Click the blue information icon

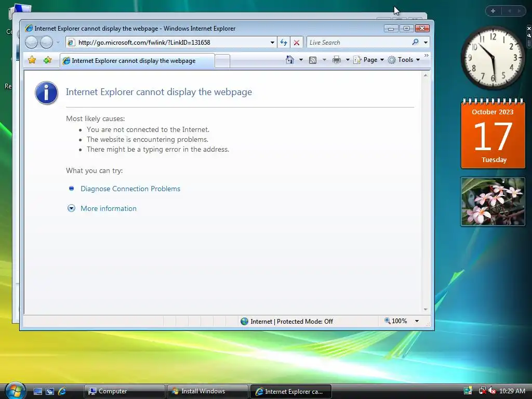(46, 92)
